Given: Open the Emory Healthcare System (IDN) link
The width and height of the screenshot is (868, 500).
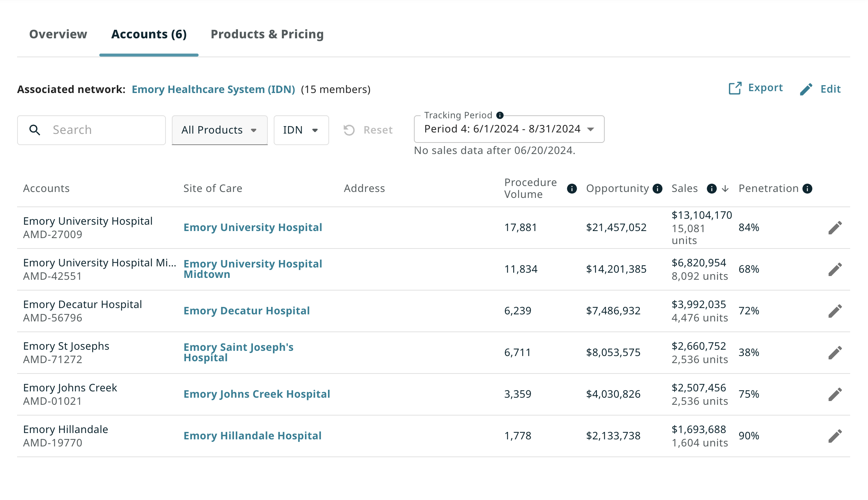Looking at the screenshot, I should tap(213, 90).
